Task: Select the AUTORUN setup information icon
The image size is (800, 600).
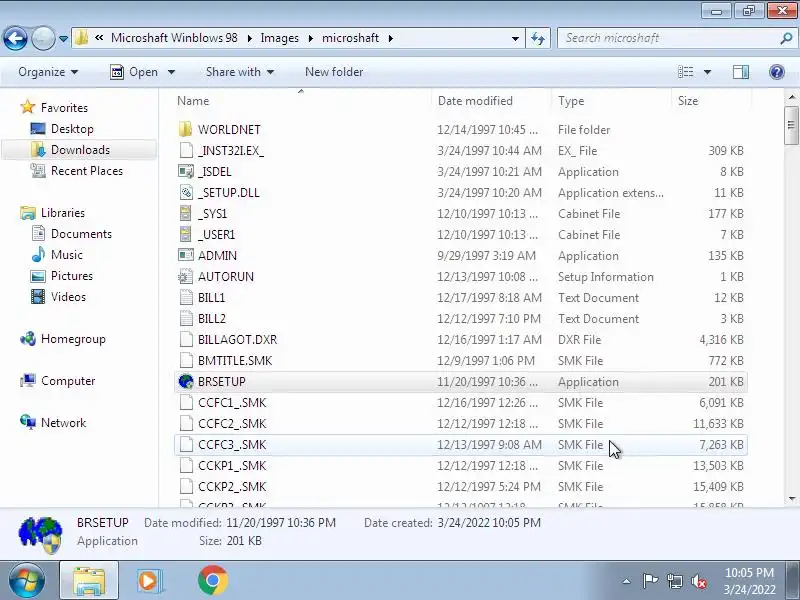Action: click(186, 277)
